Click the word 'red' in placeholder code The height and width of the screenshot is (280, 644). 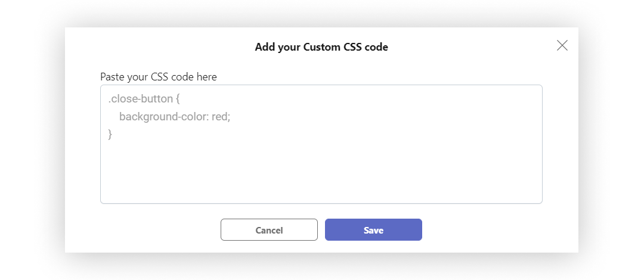pos(219,117)
